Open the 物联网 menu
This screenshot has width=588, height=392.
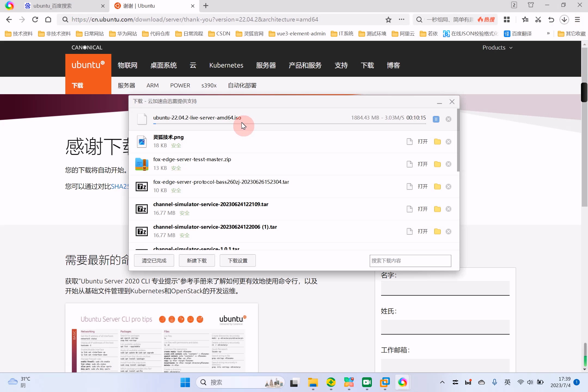128,65
